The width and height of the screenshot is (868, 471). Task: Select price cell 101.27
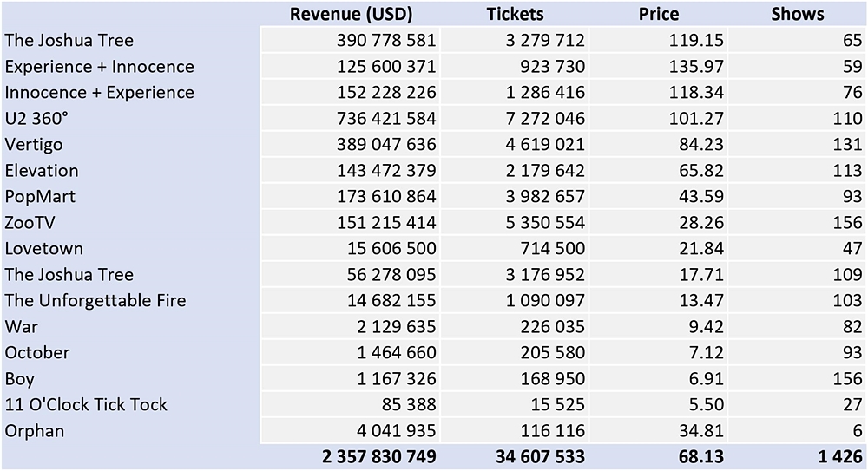pos(658,119)
